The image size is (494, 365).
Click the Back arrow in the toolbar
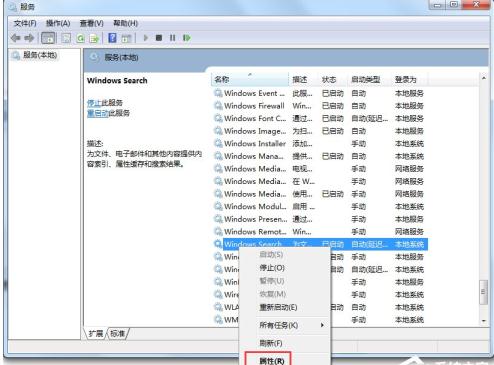(x=16, y=38)
